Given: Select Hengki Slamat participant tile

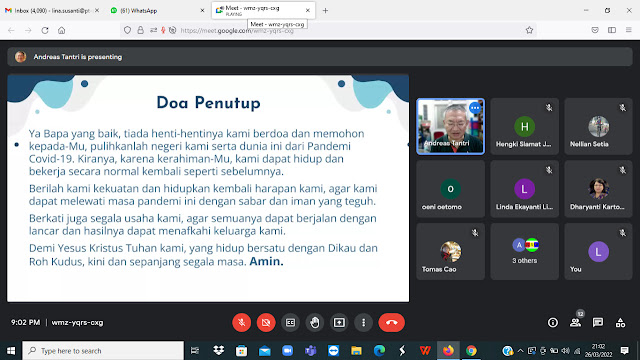Looking at the screenshot, I should point(524,127).
